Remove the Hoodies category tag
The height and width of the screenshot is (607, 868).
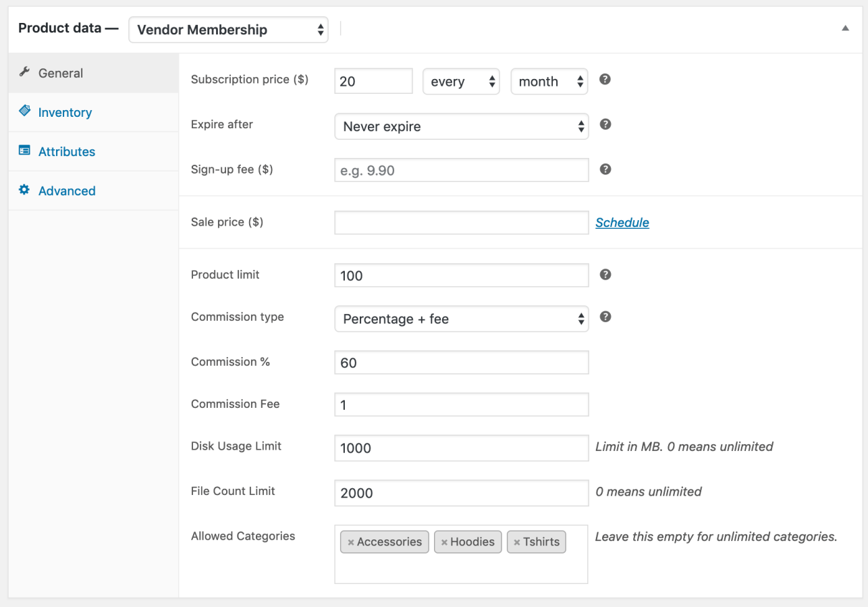pyautogui.click(x=444, y=542)
